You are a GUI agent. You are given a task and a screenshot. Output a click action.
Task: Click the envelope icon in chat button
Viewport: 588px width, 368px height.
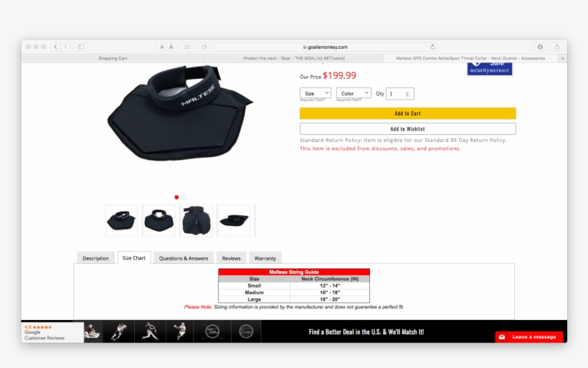(502, 337)
